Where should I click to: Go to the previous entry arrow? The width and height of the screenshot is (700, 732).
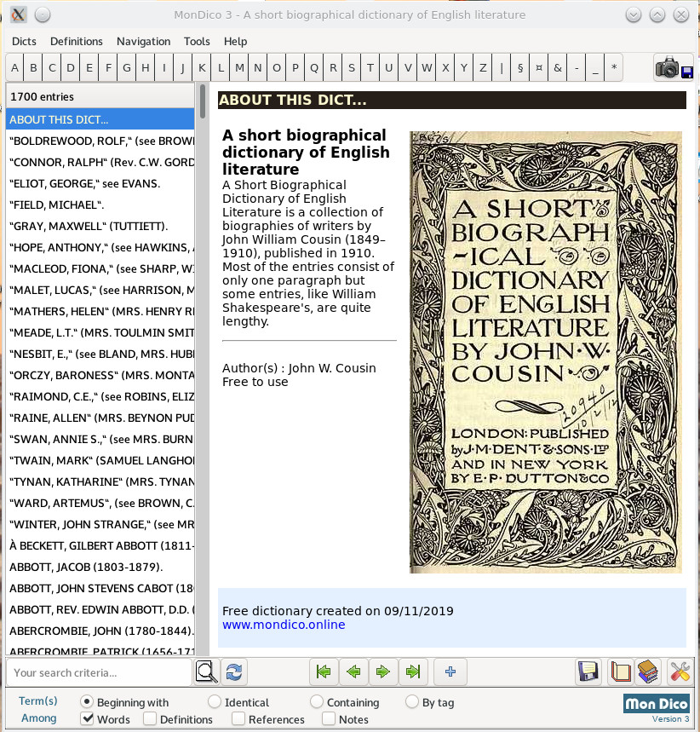tap(353, 671)
